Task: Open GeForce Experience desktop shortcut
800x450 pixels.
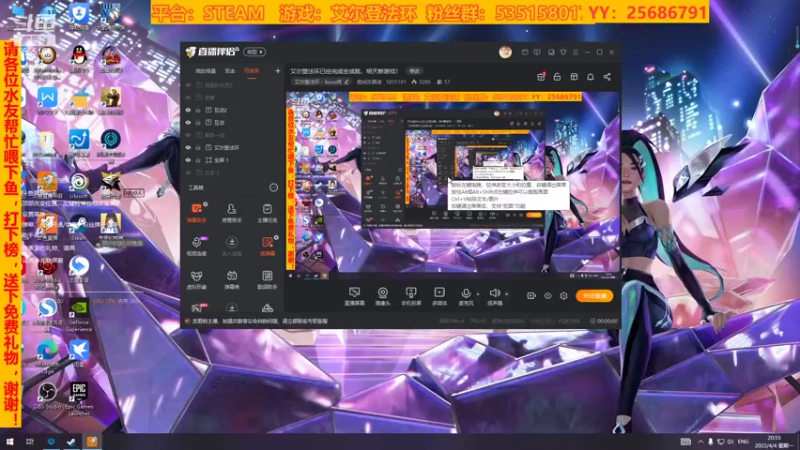Action: click(x=79, y=315)
